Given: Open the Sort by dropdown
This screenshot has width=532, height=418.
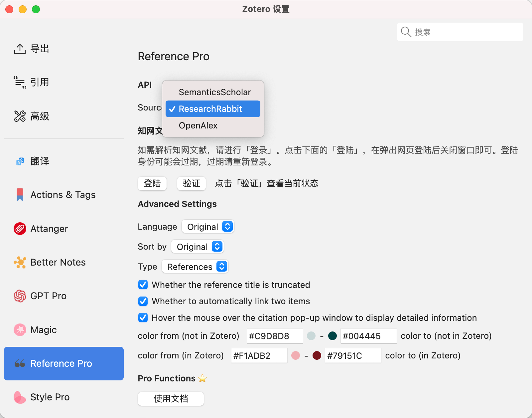Looking at the screenshot, I should [x=198, y=247].
